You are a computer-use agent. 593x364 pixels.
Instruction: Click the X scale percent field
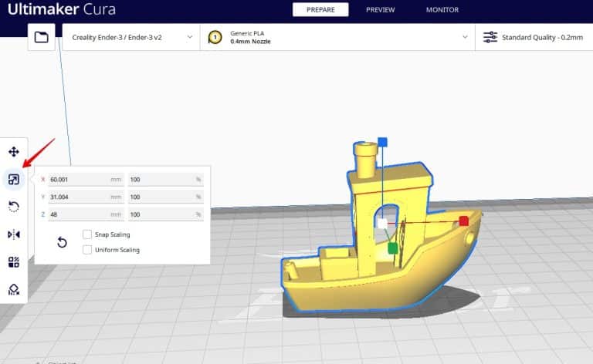coord(166,180)
